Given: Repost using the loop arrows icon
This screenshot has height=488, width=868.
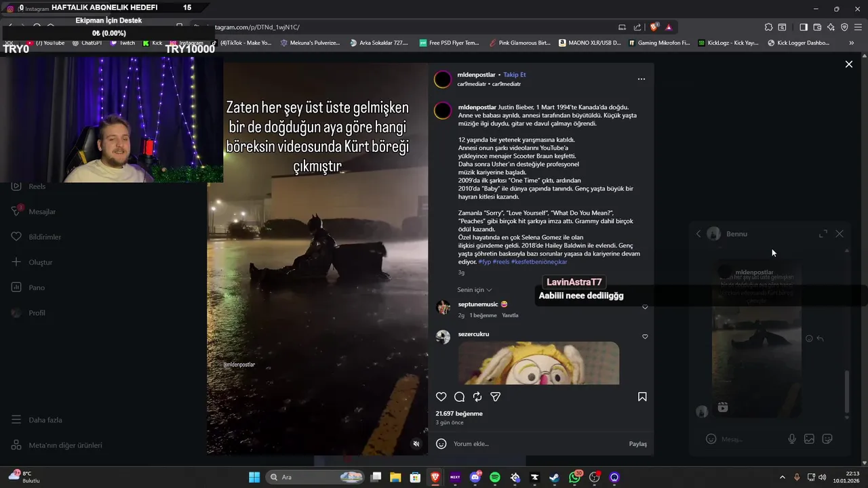Looking at the screenshot, I should coord(477,396).
